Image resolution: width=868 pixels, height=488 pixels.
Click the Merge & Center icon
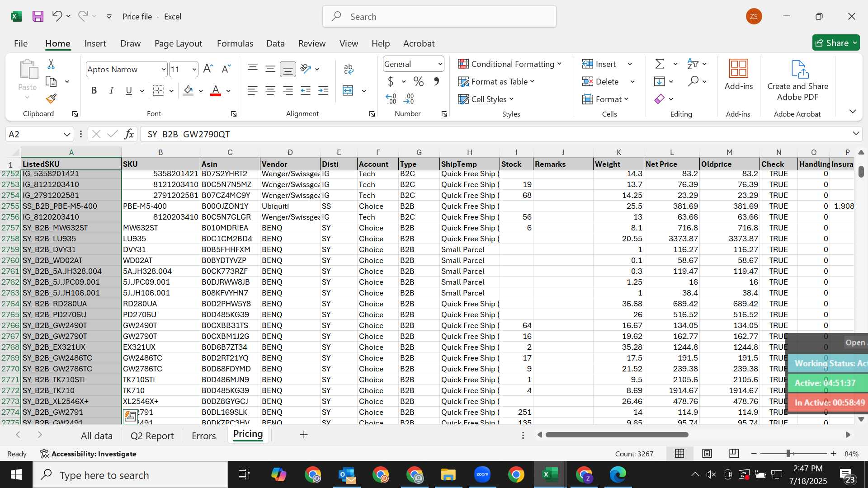[x=348, y=91]
